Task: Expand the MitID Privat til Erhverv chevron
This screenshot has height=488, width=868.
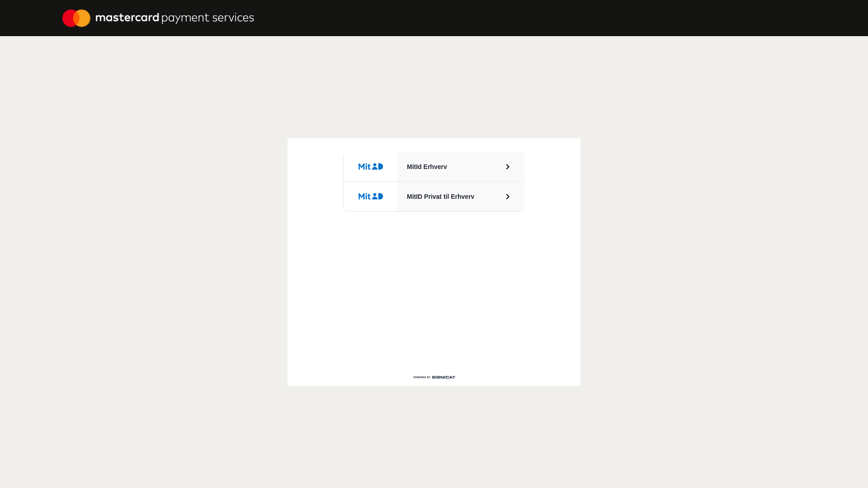Action: (x=508, y=197)
